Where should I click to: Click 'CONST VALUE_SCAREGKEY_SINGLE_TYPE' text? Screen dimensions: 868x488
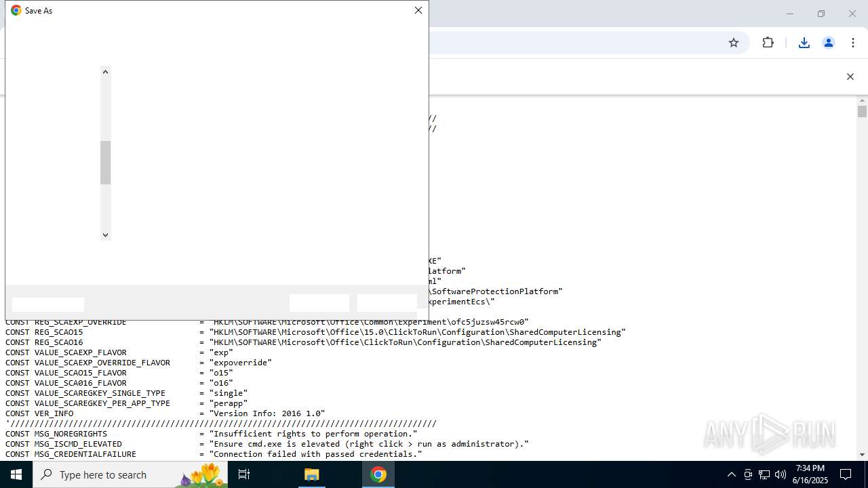pos(85,393)
